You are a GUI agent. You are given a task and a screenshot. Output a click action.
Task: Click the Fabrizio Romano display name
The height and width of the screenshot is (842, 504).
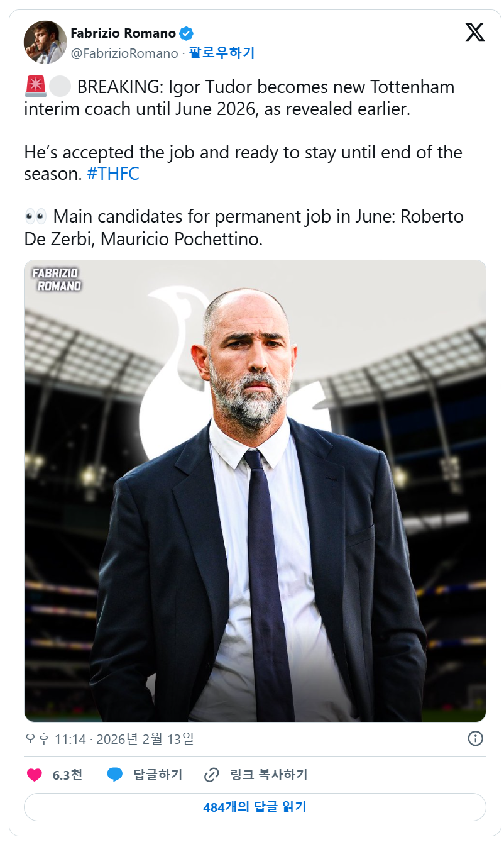123,33
